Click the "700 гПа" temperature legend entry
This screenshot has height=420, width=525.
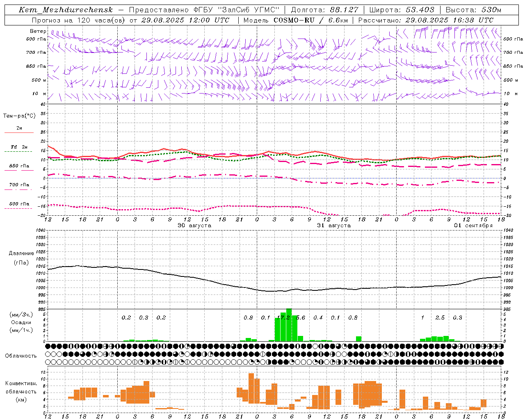(19, 185)
